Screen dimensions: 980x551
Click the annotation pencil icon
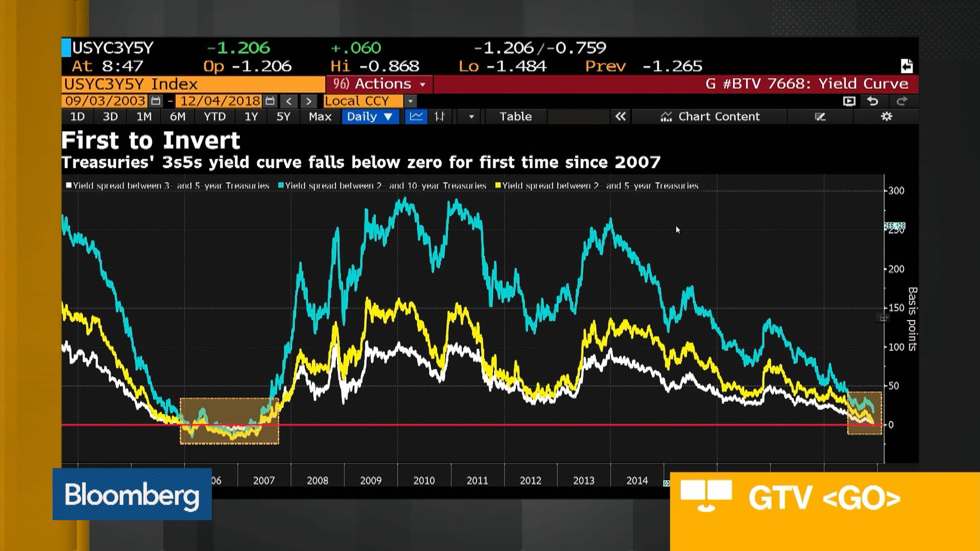pos(821,116)
